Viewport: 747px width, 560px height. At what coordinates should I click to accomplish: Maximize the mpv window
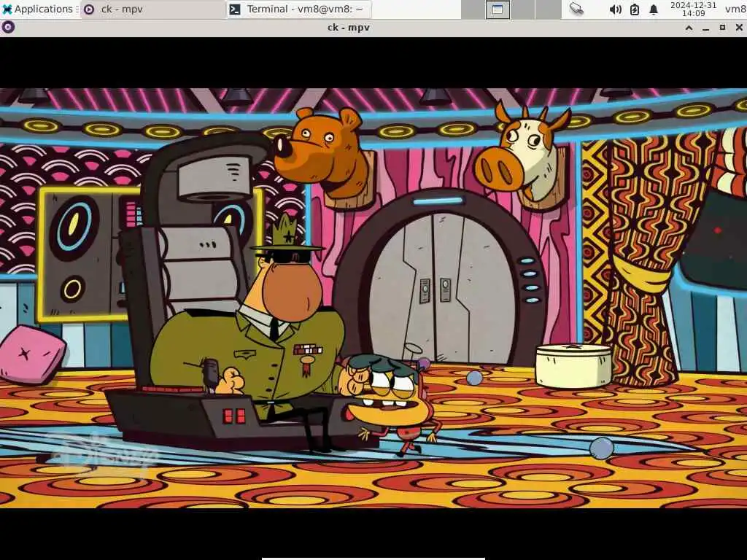click(722, 28)
